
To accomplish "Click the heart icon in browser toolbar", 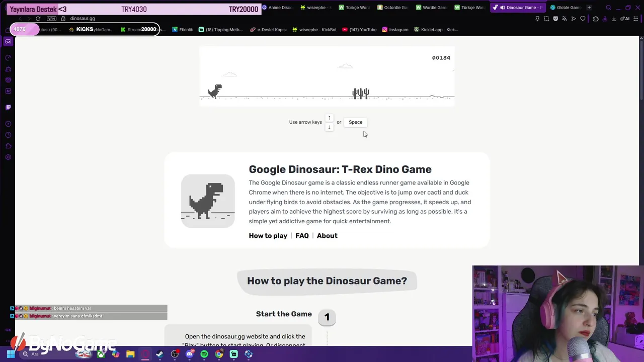I will pos(583,19).
